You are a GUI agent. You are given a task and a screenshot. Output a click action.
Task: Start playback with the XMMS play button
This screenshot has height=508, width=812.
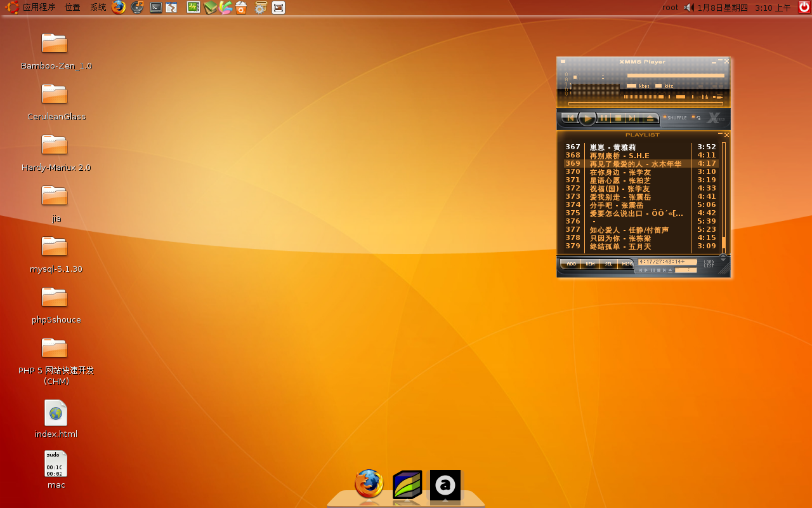pos(587,117)
